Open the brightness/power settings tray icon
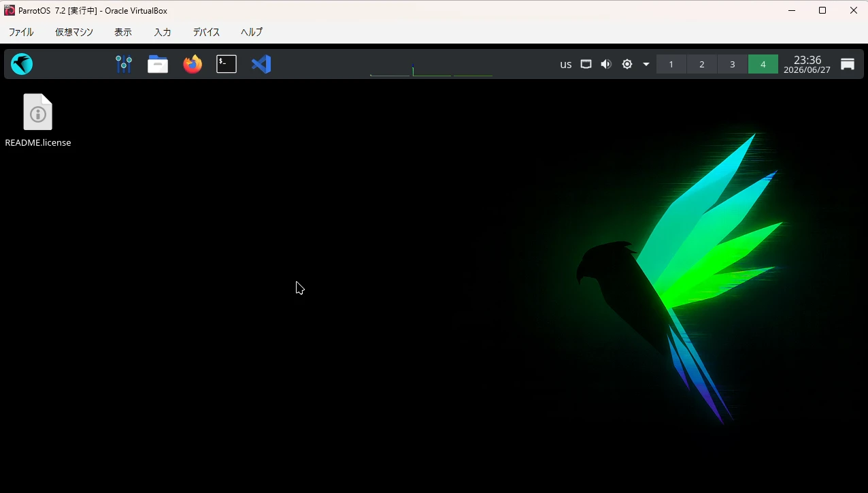 627,64
